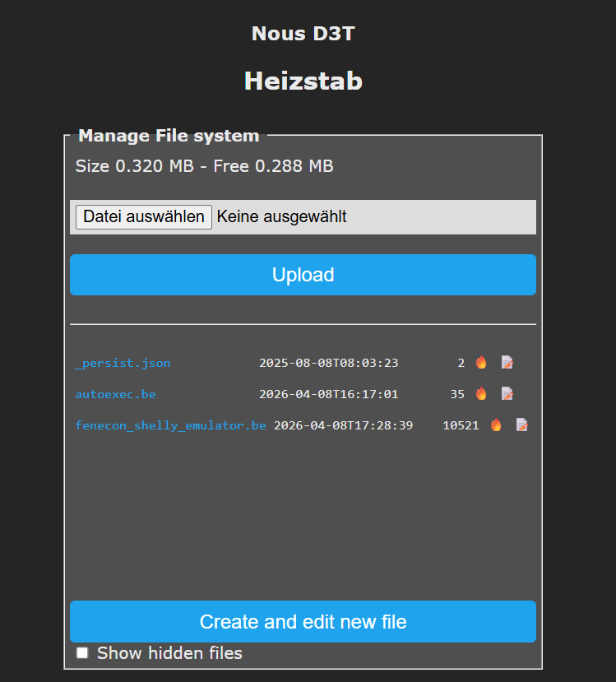Click the flame icon for autoexec.be

[x=481, y=394]
